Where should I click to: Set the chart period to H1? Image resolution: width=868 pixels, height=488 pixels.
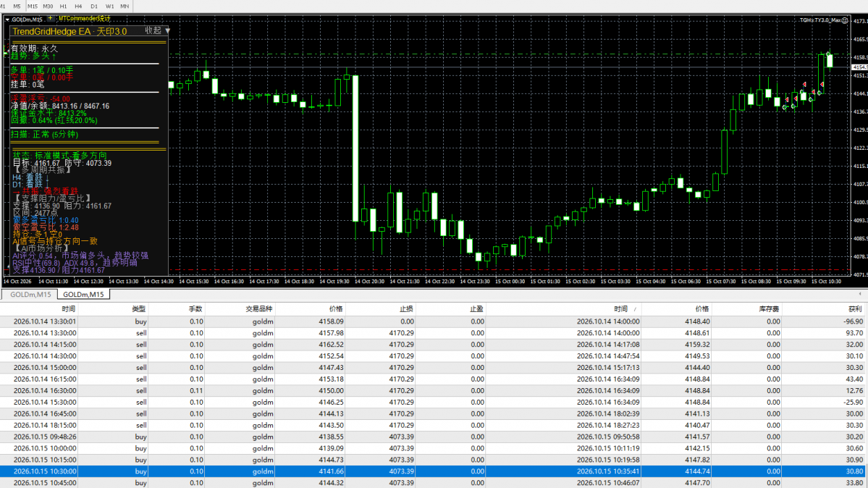[63, 6]
